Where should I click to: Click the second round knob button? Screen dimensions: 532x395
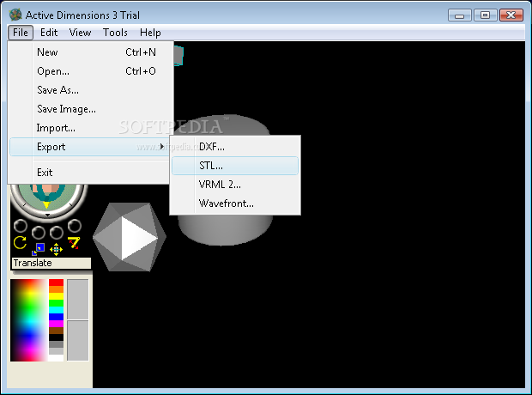[39, 233]
